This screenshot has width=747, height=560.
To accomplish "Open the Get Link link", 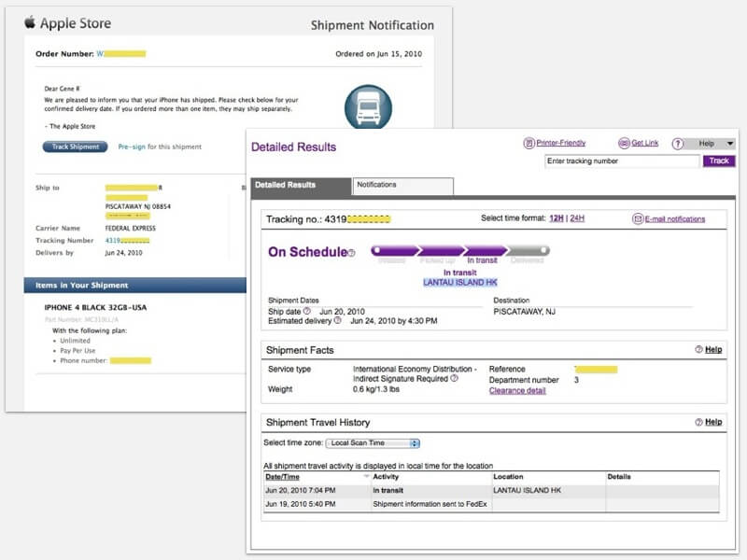I will click(x=644, y=143).
